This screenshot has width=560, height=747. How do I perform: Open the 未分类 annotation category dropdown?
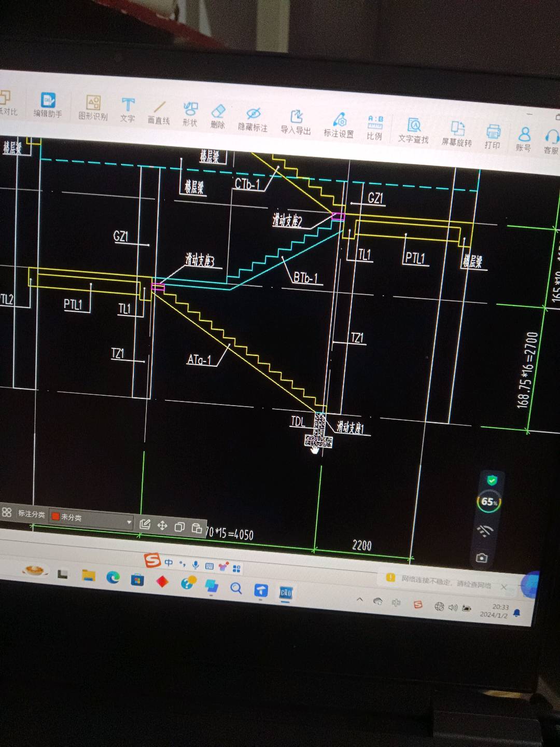click(91, 518)
